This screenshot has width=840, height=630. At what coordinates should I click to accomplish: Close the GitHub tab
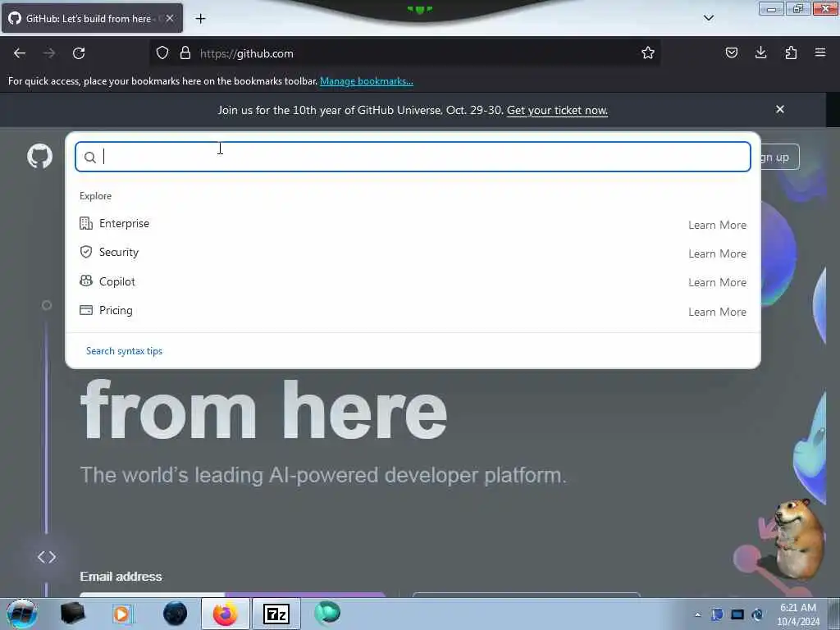[169, 19]
